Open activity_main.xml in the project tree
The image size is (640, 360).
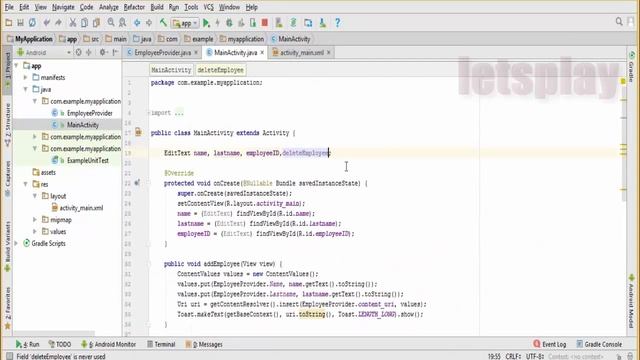pyautogui.click(x=81, y=208)
